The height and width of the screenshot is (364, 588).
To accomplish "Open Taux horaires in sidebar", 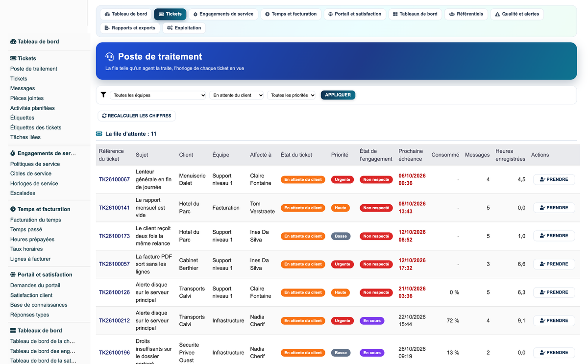I will tap(26, 249).
